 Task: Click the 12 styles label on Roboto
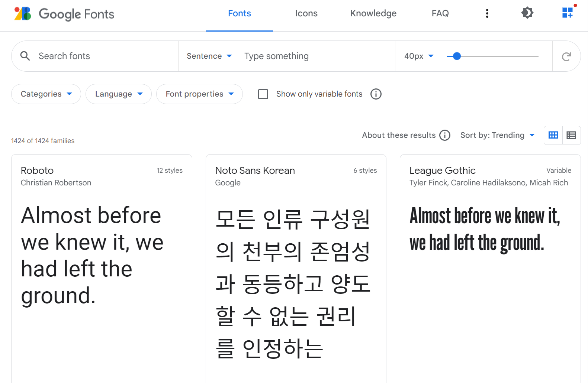(x=170, y=171)
